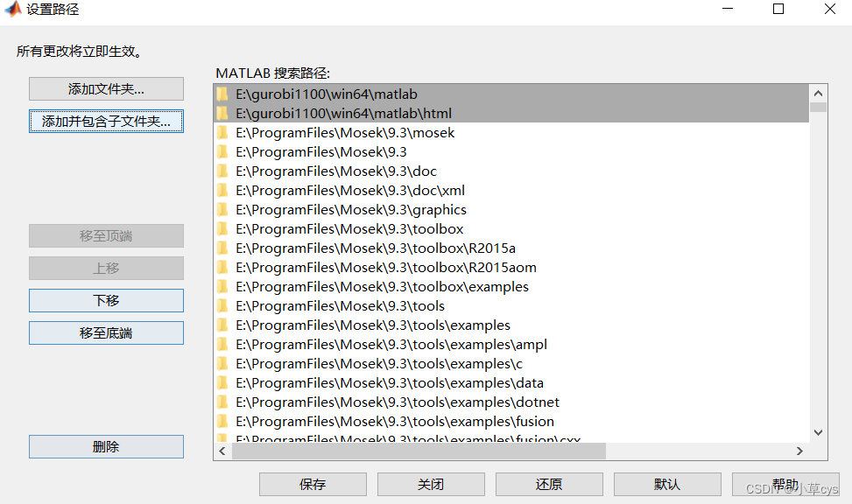Image resolution: width=852 pixels, height=504 pixels.
Task: Click the folder icon beside tools\examples\dotnet
Action: click(x=222, y=401)
